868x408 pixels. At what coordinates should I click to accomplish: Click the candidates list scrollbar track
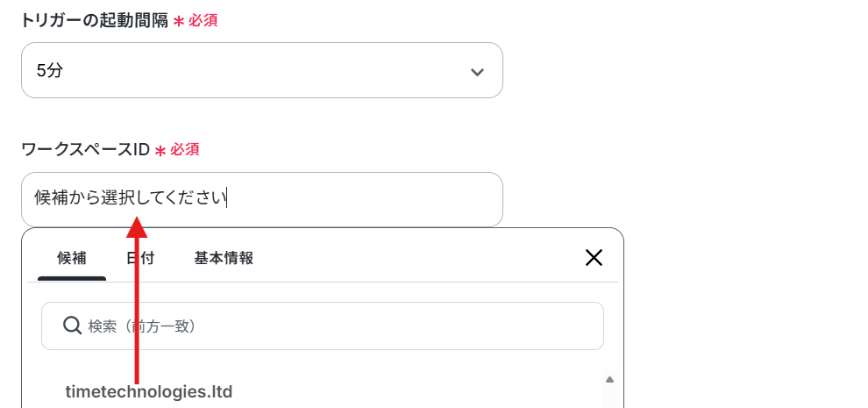pos(609,398)
